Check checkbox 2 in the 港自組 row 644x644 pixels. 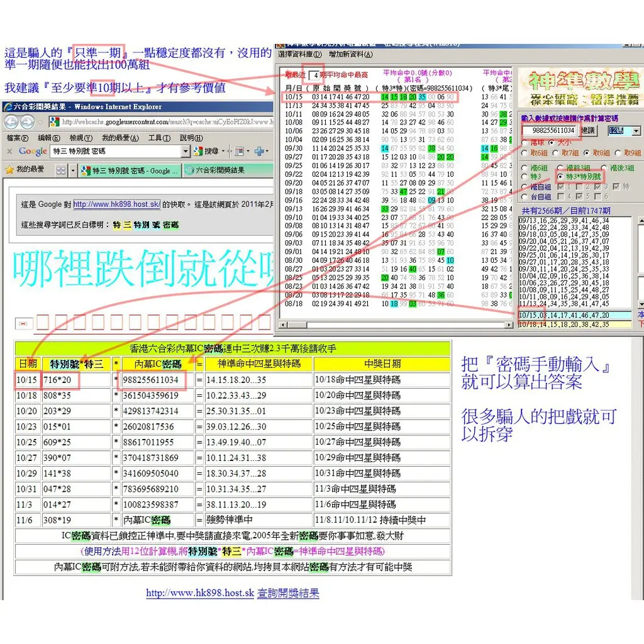click(x=579, y=187)
